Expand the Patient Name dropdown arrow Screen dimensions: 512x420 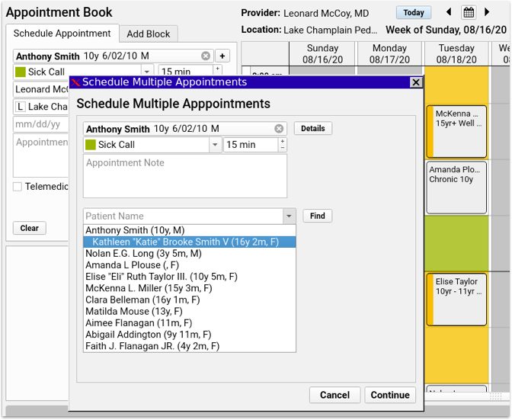(x=289, y=216)
